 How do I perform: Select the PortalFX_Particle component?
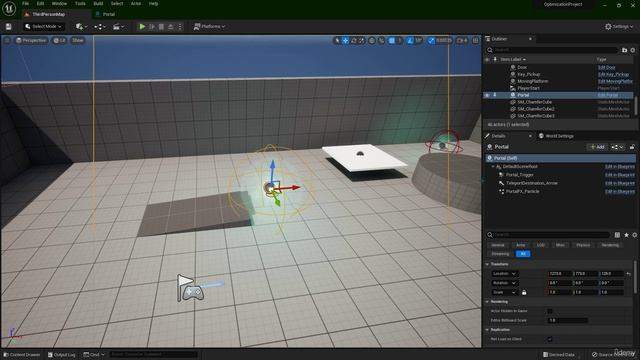(x=522, y=191)
